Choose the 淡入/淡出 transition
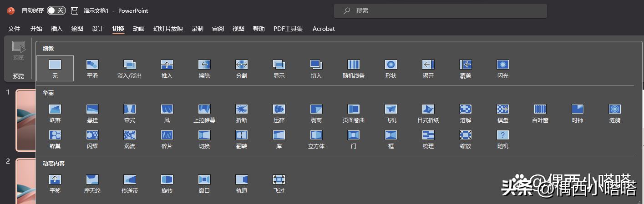Image resolution: width=644 pixels, height=204 pixels. tap(130, 69)
